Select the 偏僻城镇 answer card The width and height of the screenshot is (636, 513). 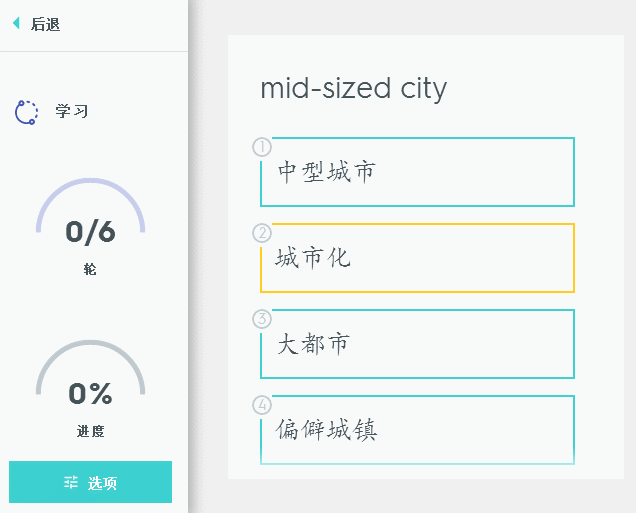pyautogui.click(x=417, y=430)
